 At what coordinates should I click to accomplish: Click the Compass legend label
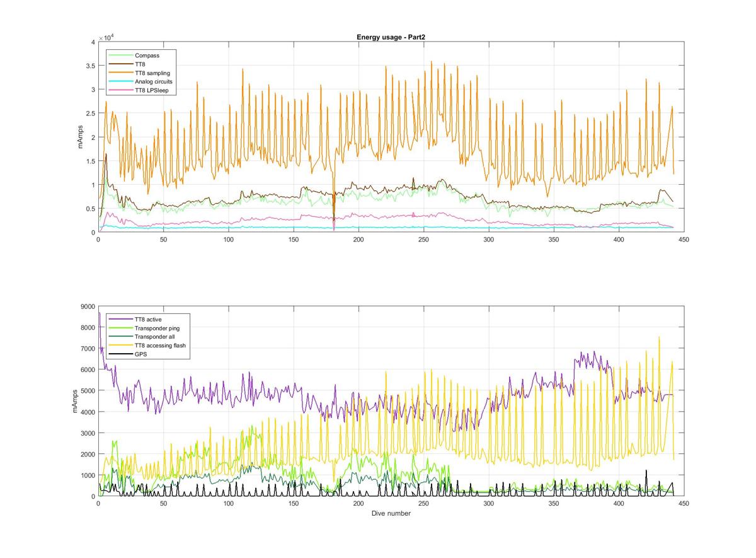click(x=147, y=55)
